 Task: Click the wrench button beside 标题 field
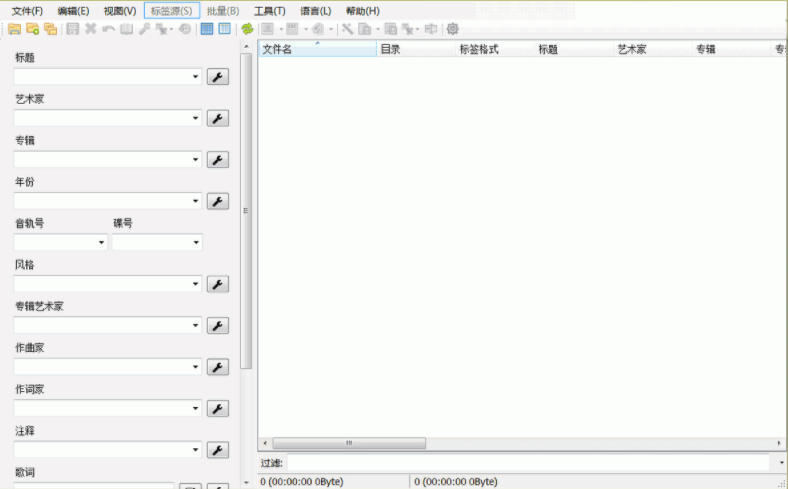[217, 77]
